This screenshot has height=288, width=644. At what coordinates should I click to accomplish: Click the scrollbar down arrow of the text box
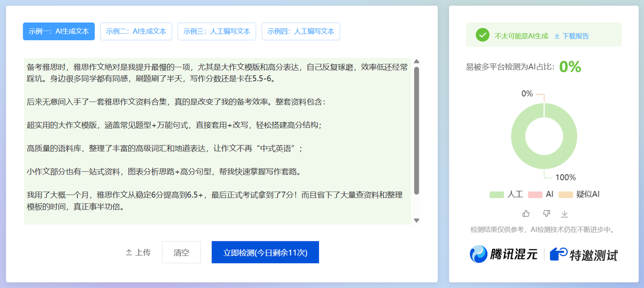[416, 220]
